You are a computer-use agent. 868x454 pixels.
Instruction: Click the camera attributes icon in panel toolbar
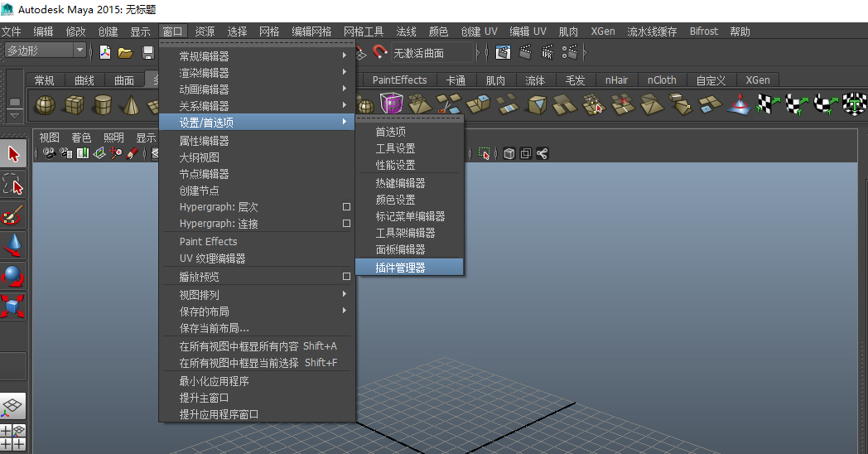tap(66, 153)
